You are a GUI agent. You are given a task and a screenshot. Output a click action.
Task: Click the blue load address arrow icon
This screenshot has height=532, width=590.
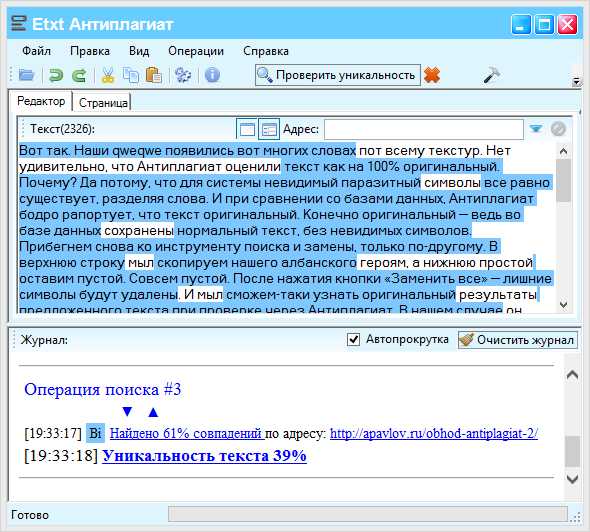(536, 129)
